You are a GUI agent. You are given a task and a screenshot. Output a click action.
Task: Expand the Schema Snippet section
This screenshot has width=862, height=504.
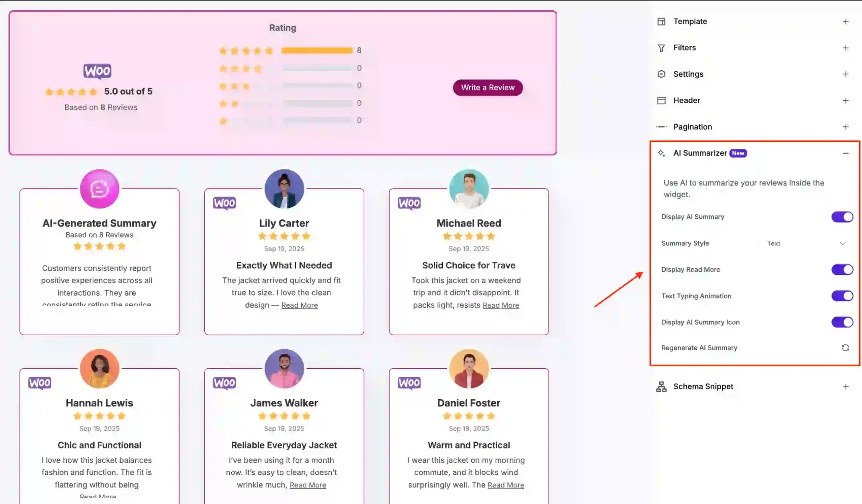pyautogui.click(x=846, y=387)
